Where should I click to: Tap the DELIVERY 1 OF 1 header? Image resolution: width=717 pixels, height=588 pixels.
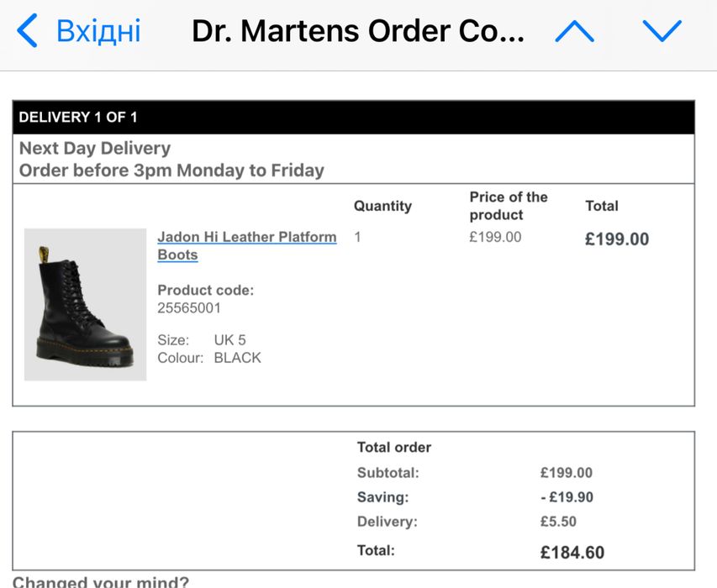[78, 118]
